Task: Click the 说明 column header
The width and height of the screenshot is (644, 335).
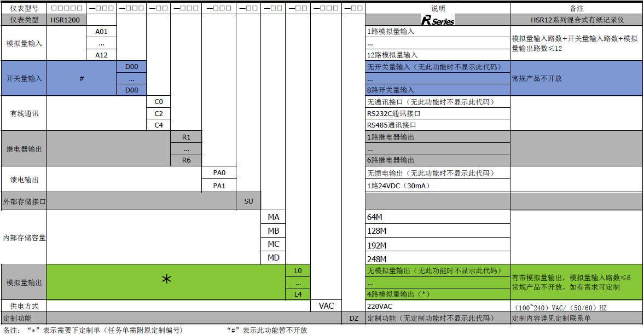Action: [x=438, y=8]
